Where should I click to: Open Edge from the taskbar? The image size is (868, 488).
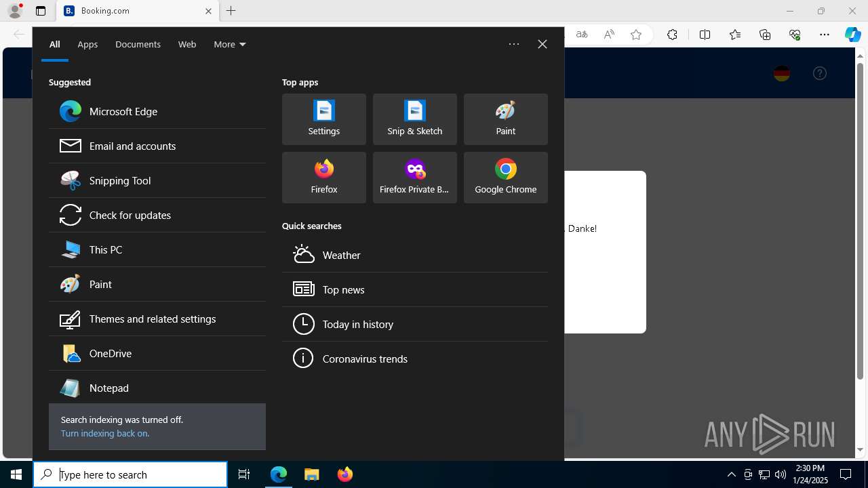pyautogui.click(x=279, y=474)
